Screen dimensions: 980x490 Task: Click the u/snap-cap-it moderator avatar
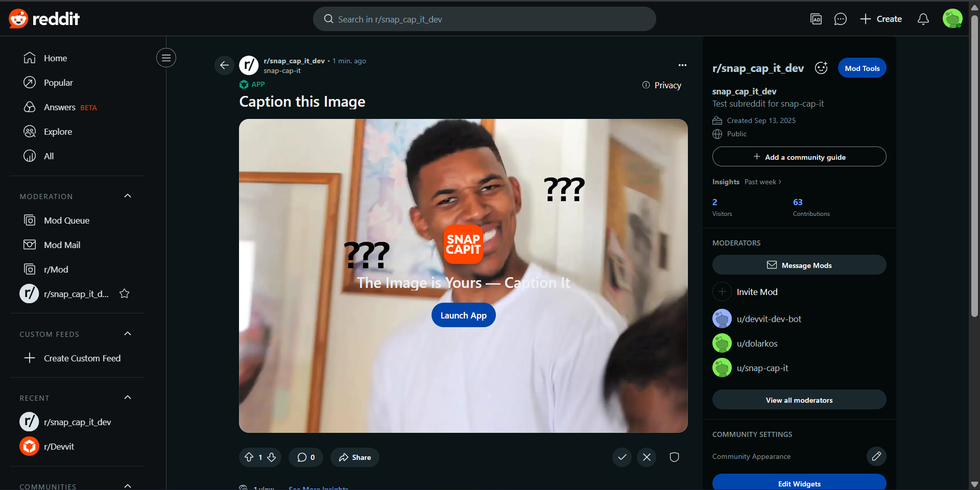pos(722,367)
